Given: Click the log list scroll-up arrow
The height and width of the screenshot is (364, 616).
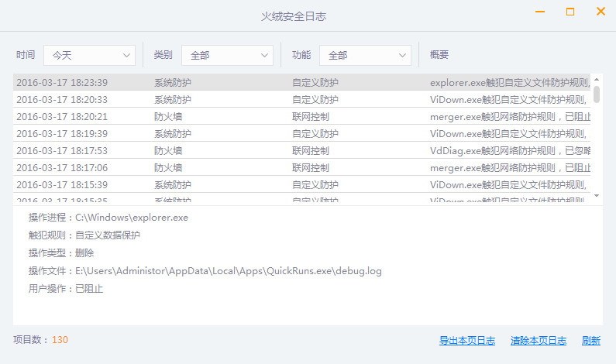Looking at the screenshot, I should point(597,79).
